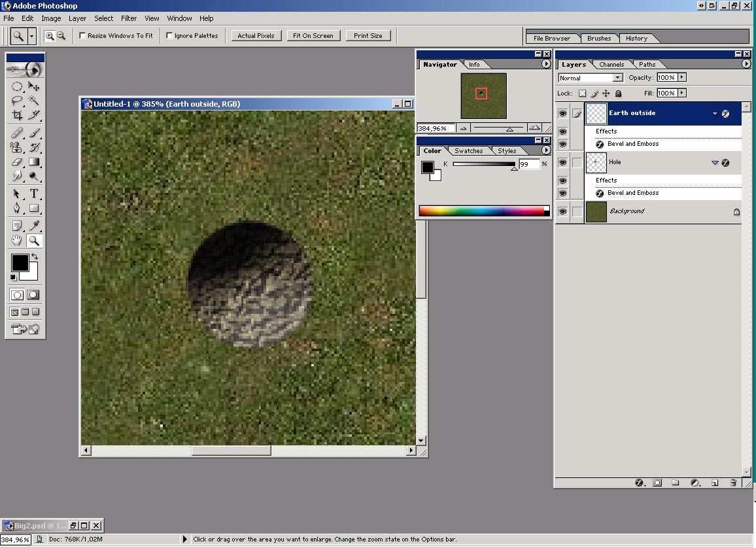Enable Resize Windows To Fit checkbox
This screenshot has width=756, height=548.
[83, 36]
